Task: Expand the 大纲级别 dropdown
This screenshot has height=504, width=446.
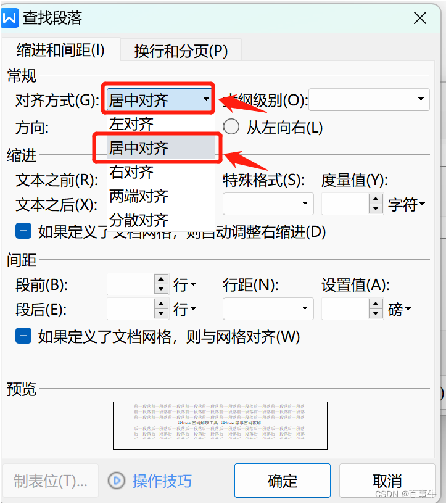Action: pyautogui.click(x=369, y=100)
